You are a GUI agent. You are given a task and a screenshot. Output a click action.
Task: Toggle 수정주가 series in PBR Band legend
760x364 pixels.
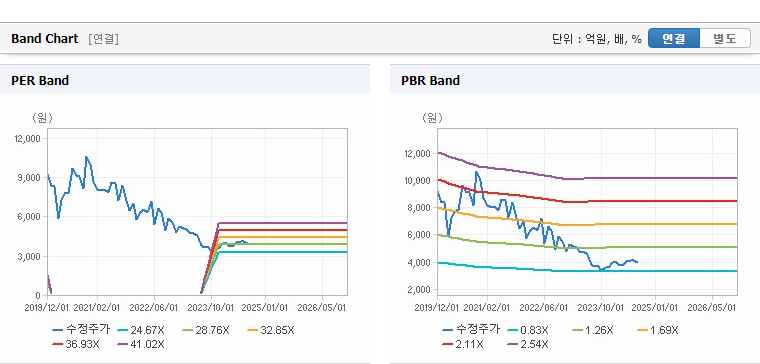pyautogui.click(x=471, y=330)
